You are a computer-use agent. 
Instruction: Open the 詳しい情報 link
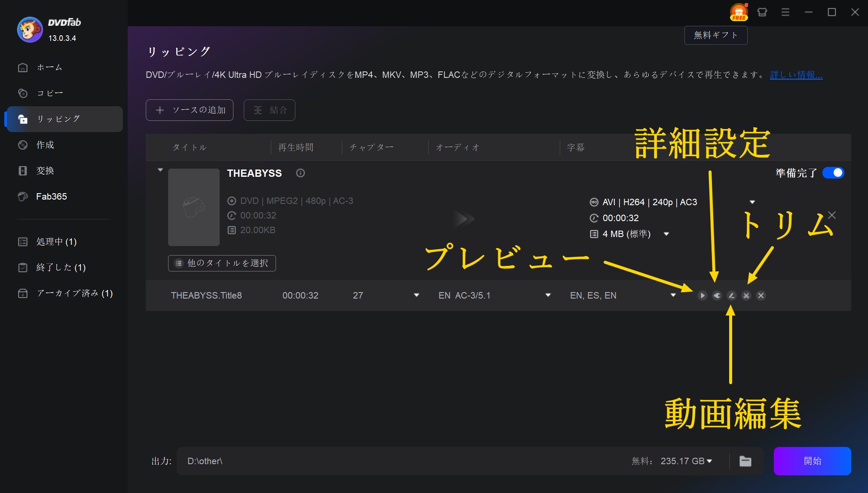(x=796, y=75)
